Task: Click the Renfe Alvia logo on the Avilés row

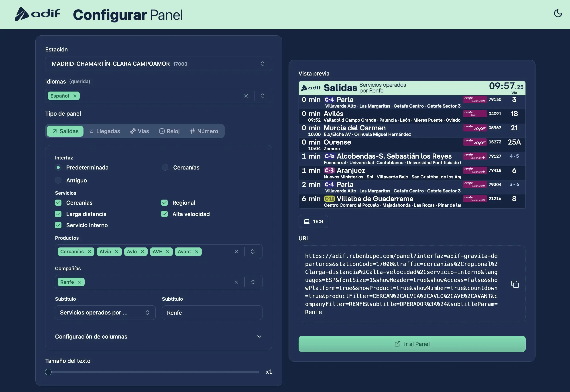Action: [x=475, y=114]
